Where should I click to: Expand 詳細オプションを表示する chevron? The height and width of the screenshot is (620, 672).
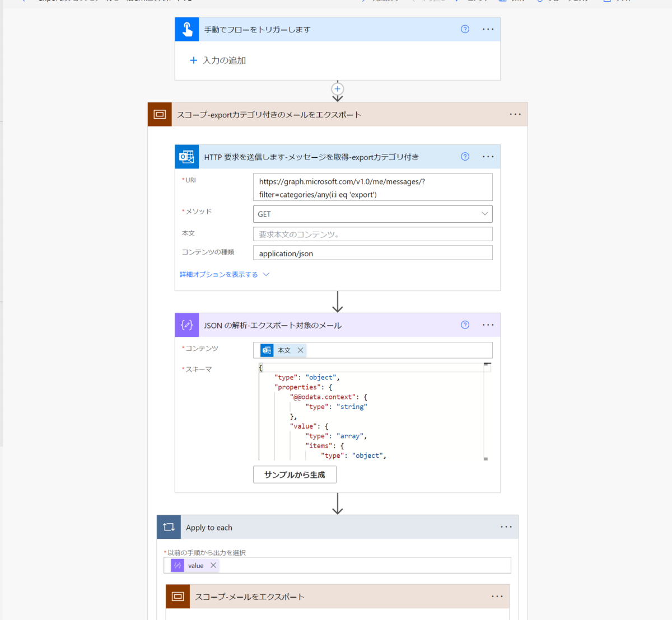tap(266, 274)
